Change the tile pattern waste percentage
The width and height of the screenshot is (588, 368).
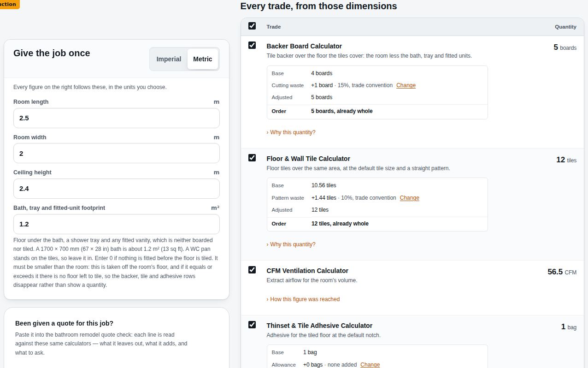click(x=410, y=198)
